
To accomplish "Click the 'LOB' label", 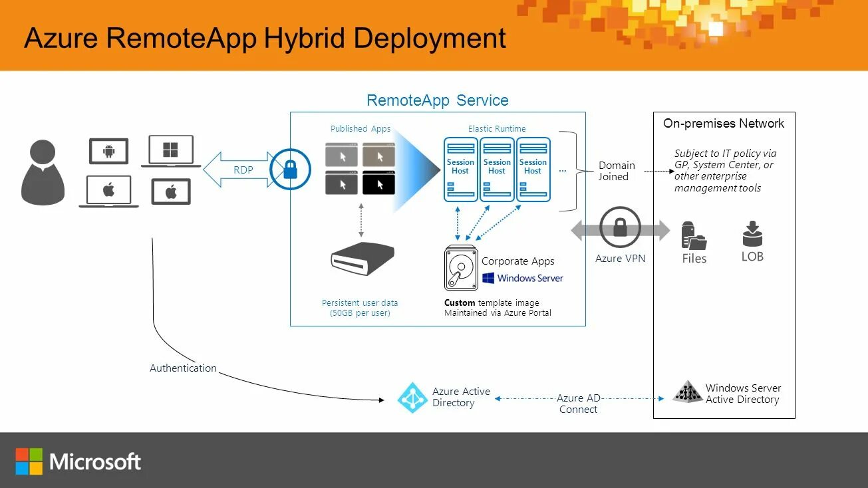I will [752, 257].
